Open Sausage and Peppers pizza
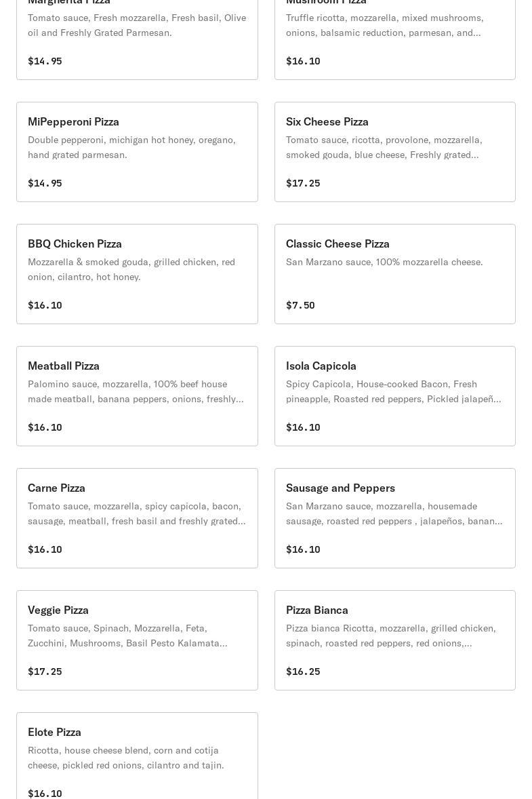Image resolution: width=532 pixels, height=799 pixels. tap(394, 518)
